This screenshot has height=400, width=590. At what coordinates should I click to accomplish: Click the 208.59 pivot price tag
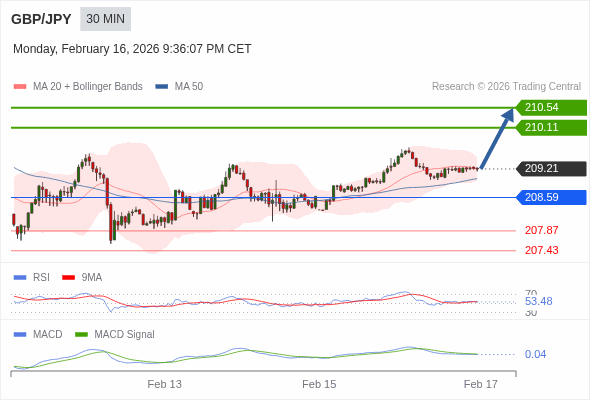tap(551, 197)
